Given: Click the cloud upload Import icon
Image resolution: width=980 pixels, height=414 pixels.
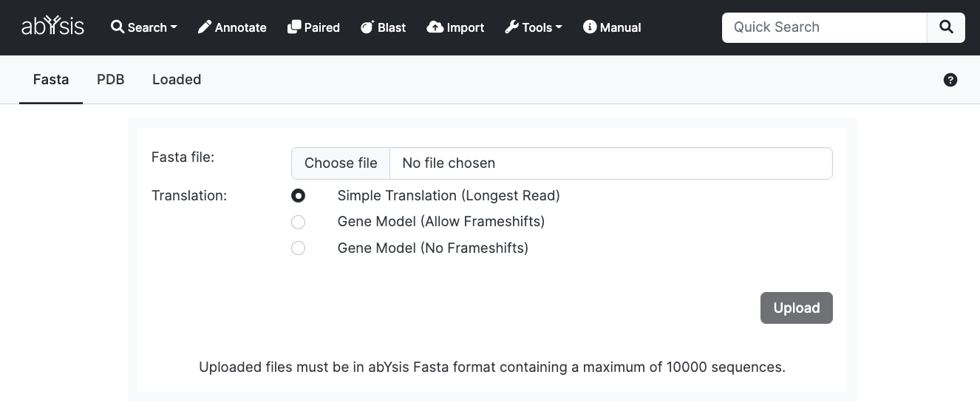Looking at the screenshot, I should click(435, 27).
